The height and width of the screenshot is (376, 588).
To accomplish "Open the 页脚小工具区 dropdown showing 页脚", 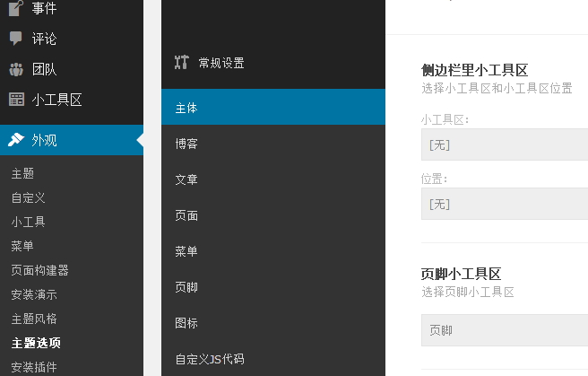I will (505, 330).
